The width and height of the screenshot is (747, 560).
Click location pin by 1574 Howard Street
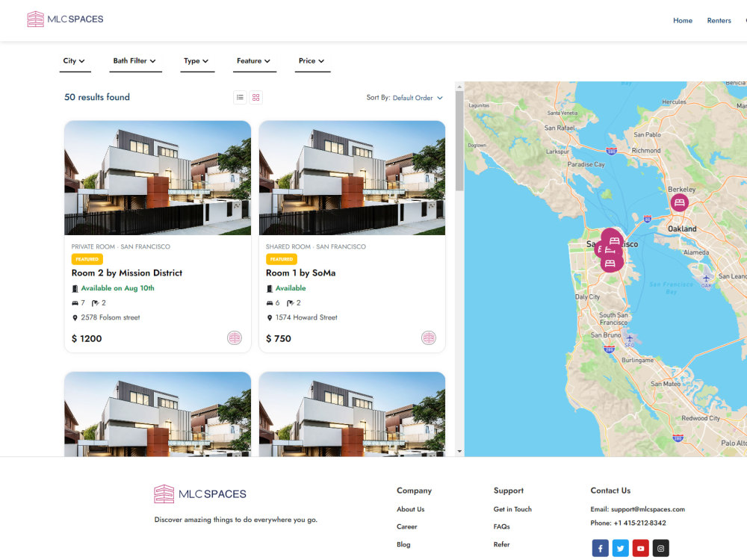(269, 317)
